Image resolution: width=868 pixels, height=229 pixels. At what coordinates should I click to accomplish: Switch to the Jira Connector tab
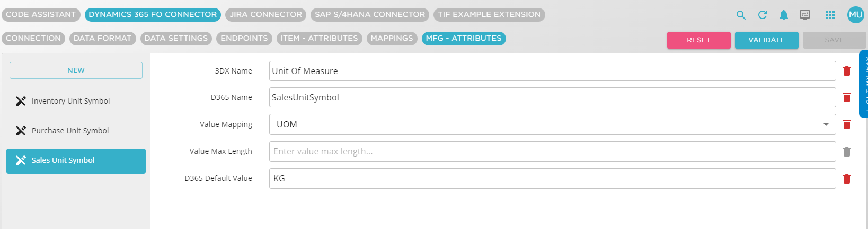(x=266, y=15)
